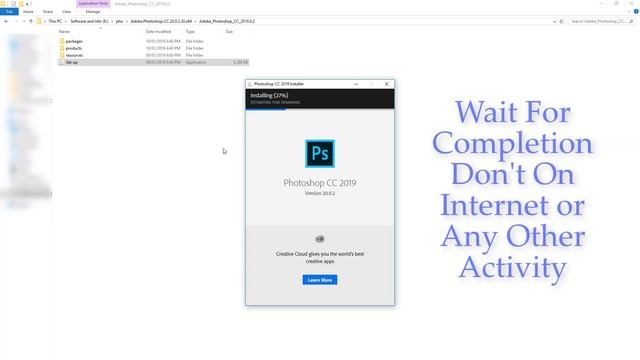Sort by the Type column header
Viewport: 640px width, 360px height.
tap(190, 31)
